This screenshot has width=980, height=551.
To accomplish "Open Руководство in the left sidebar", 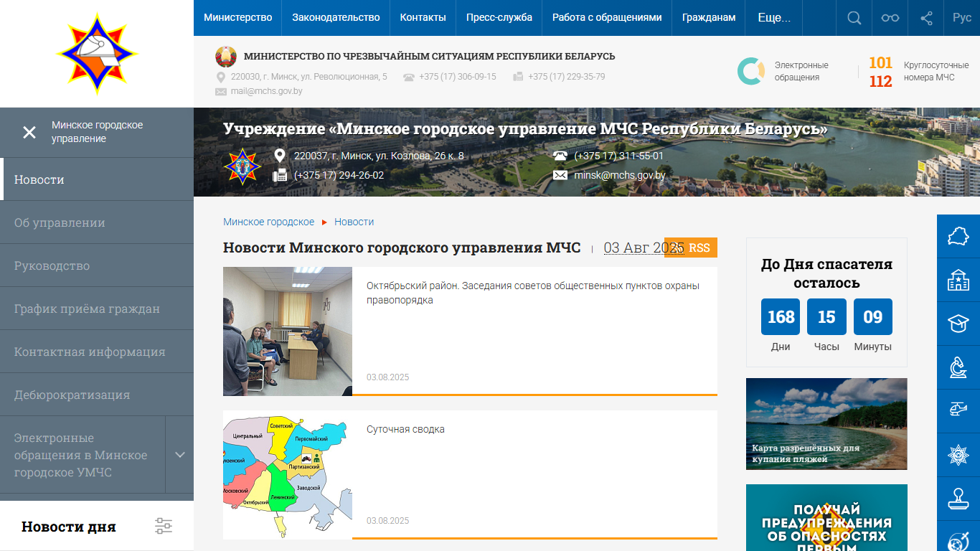I will 52,265.
